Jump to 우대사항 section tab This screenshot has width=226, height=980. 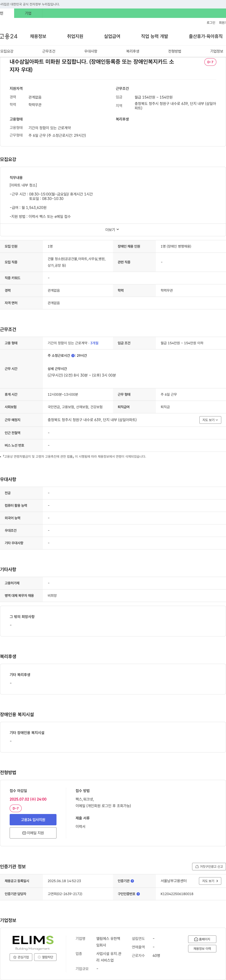pyautogui.click(x=91, y=51)
